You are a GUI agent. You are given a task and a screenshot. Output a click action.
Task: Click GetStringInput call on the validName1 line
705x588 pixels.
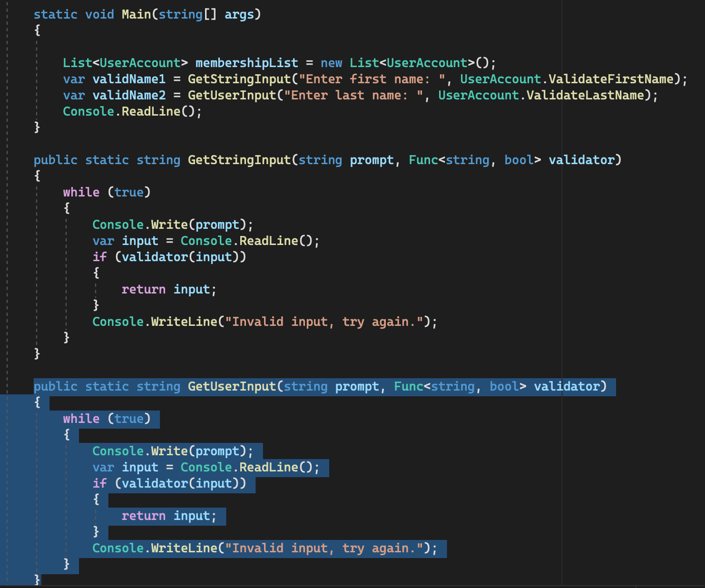239,79
